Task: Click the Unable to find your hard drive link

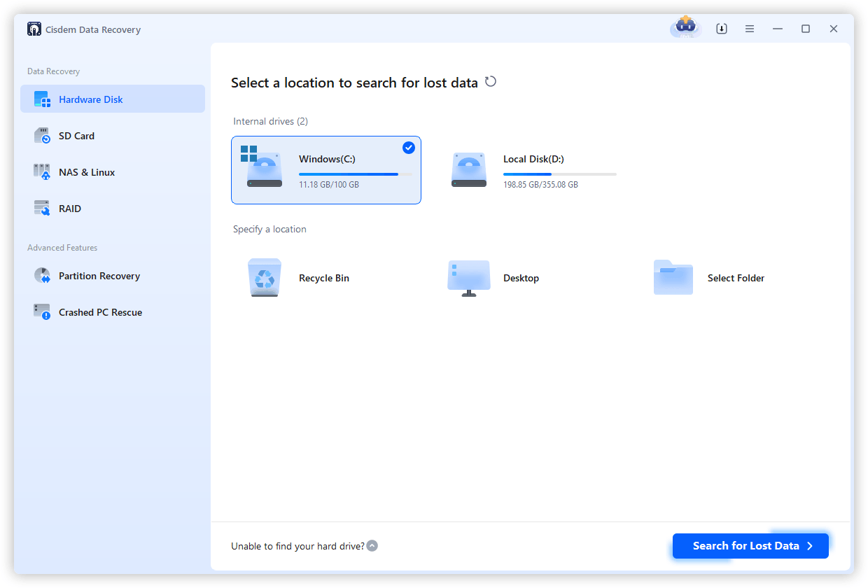Action: coord(297,545)
